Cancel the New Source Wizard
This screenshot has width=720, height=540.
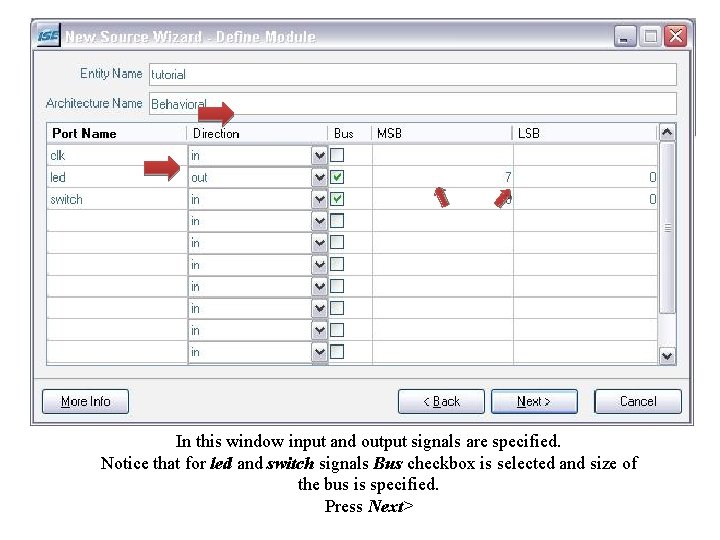click(x=638, y=402)
